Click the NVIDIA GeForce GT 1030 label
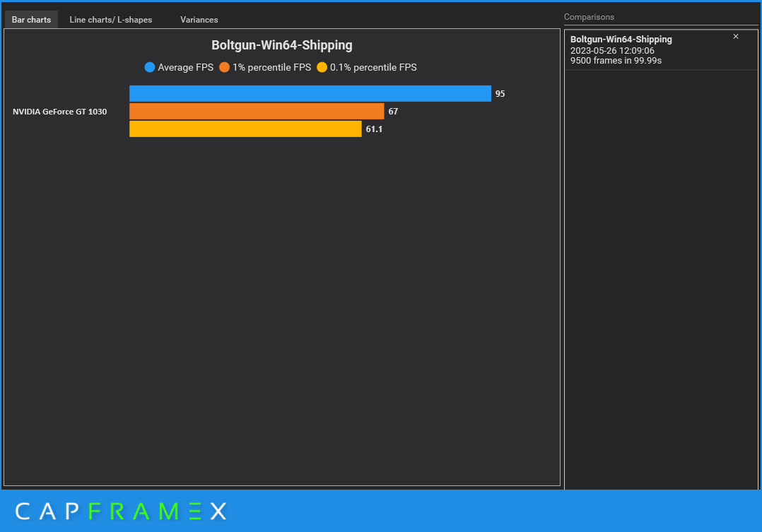762x532 pixels. pos(60,112)
